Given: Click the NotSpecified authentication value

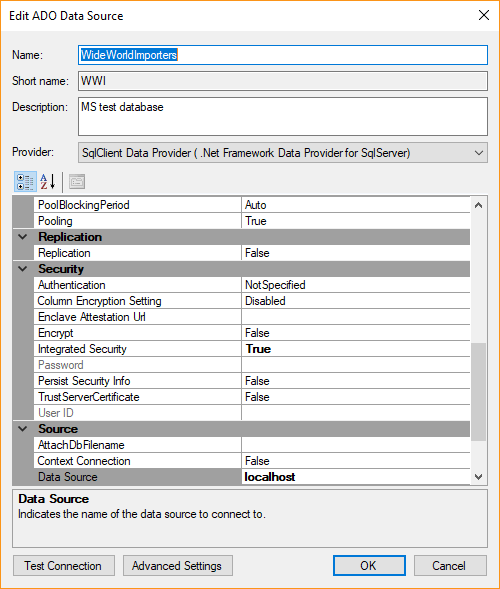Looking at the screenshot, I should [355, 285].
